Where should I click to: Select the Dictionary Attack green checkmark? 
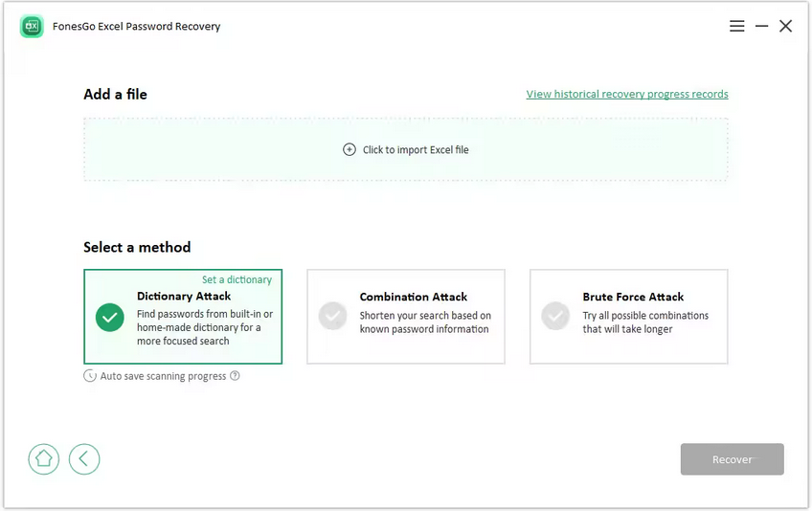pos(110,317)
